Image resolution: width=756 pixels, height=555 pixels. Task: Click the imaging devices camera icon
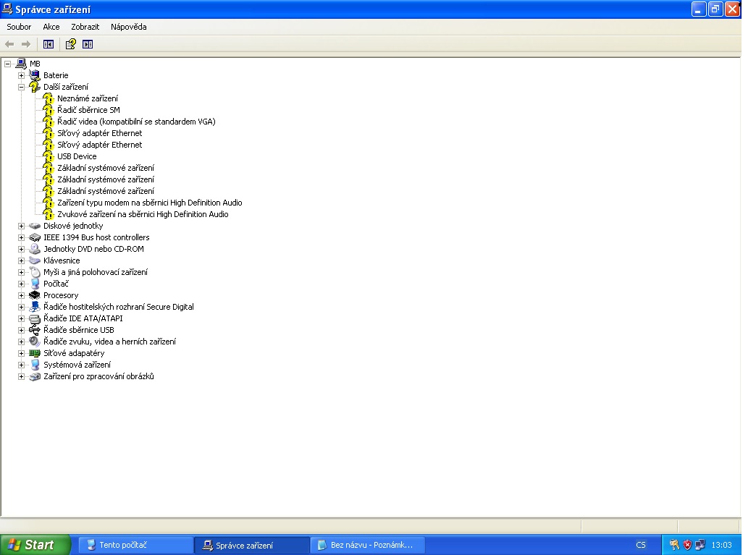click(35, 376)
